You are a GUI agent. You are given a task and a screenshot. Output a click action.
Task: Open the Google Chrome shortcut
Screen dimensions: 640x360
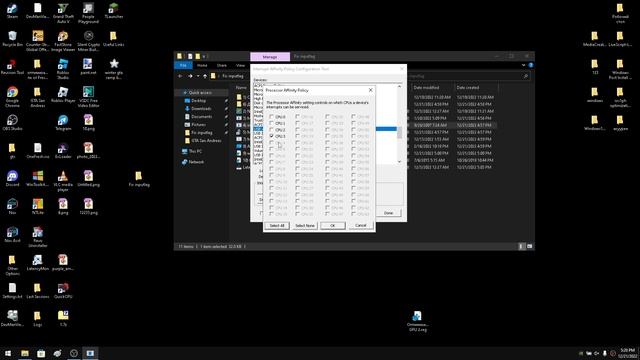(x=12, y=97)
